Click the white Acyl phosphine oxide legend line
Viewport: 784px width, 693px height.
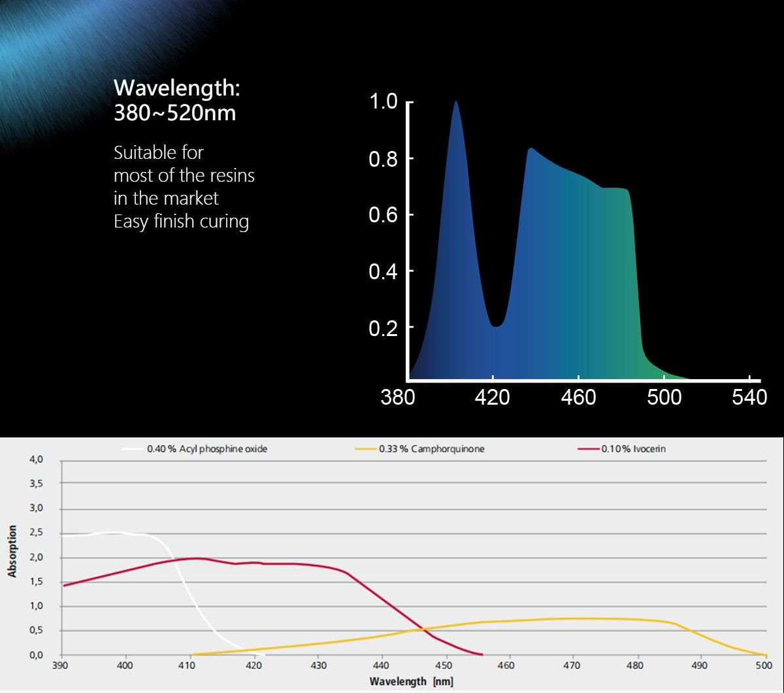click(133, 449)
